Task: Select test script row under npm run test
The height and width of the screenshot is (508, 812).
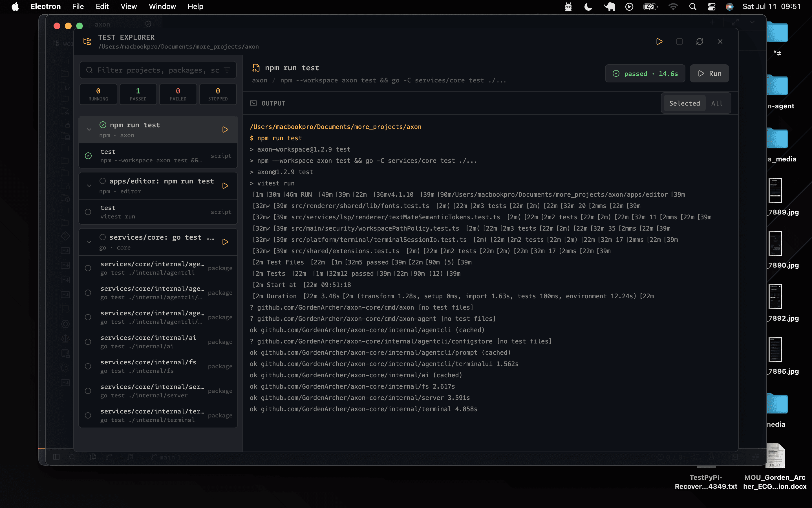Action: click(x=158, y=156)
